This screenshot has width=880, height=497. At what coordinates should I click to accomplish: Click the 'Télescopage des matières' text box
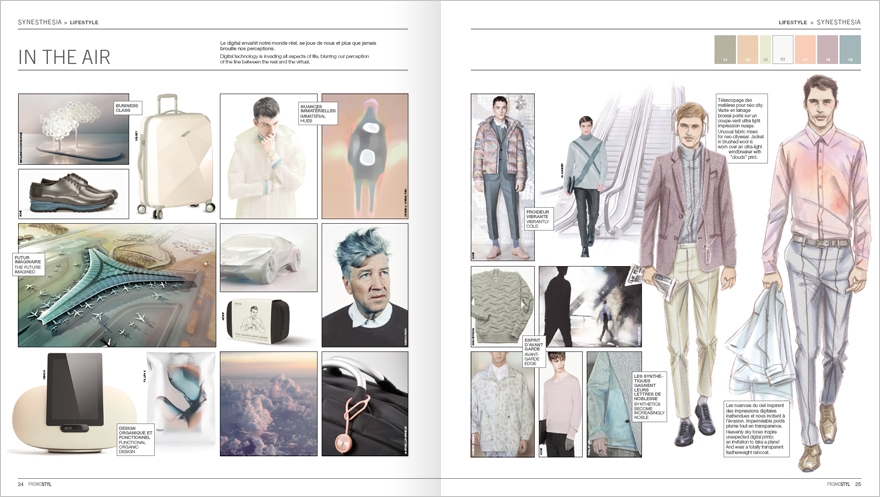741,128
